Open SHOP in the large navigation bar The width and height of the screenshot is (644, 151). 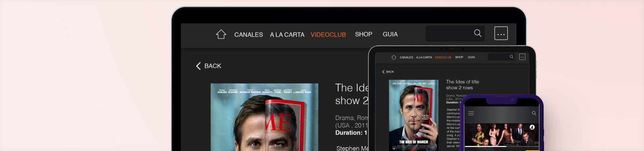click(364, 34)
